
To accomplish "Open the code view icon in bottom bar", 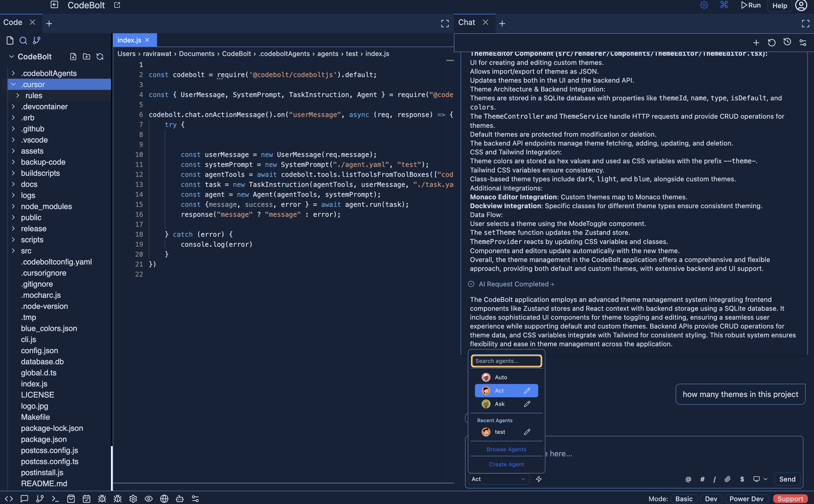I will (x=9, y=498).
